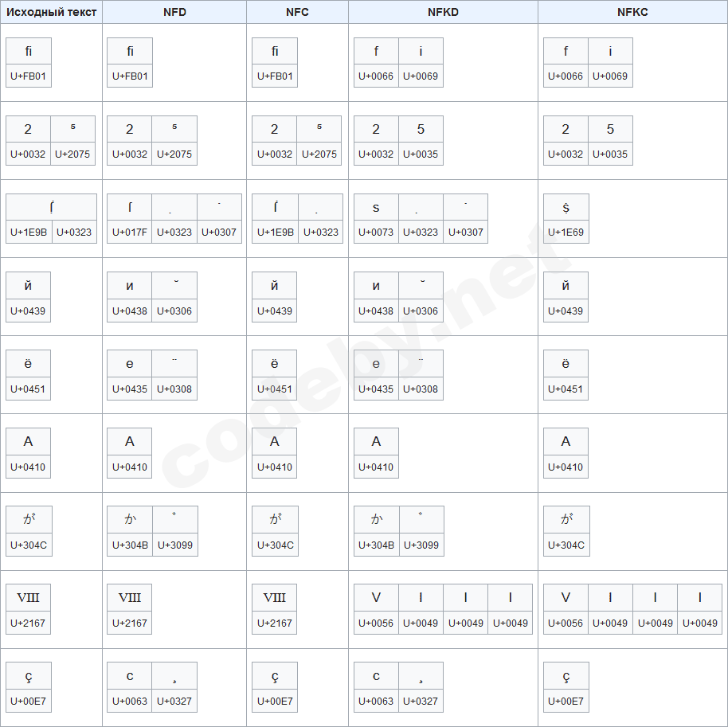Select U+00E7 code in the source text column

[29, 701]
